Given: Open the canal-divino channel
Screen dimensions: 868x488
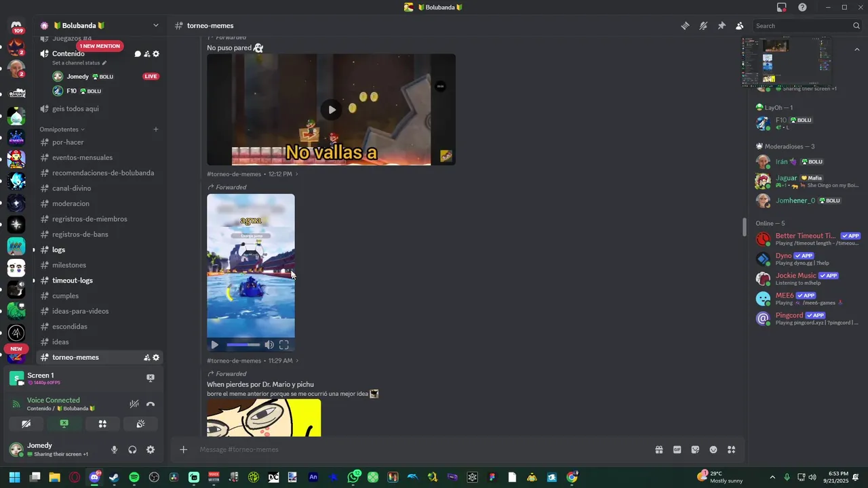Looking at the screenshot, I should pyautogui.click(x=100, y=188).
